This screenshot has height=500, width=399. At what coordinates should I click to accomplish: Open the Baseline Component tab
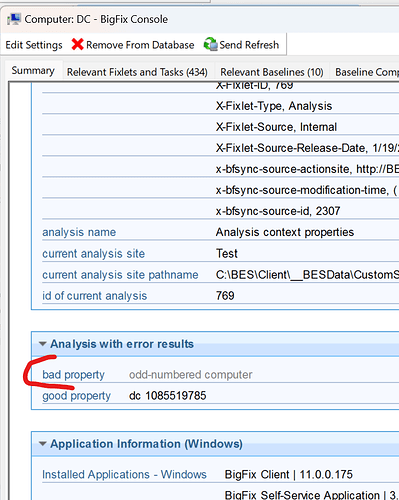pyautogui.click(x=367, y=72)
